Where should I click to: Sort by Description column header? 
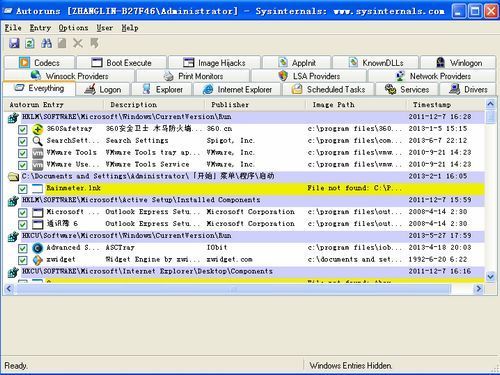pos(154,105)
